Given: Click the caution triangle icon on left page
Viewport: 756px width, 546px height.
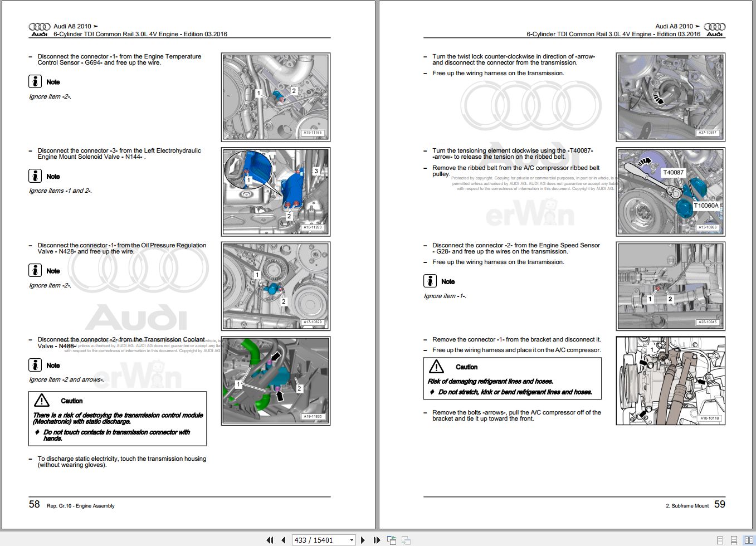Looking at the screenshot, I should click(42, 400).
